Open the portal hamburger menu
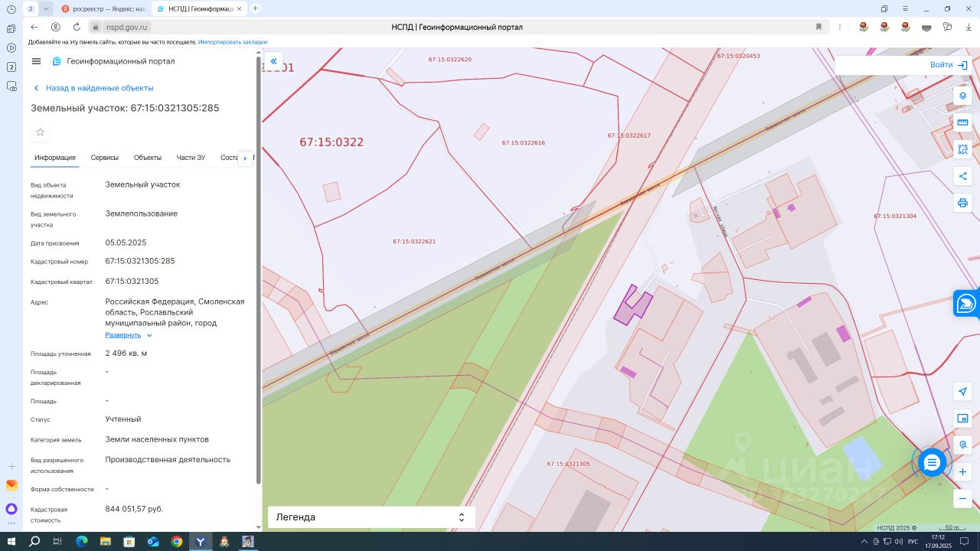Screen dimensions: 980x551 (x=36, y=61)
